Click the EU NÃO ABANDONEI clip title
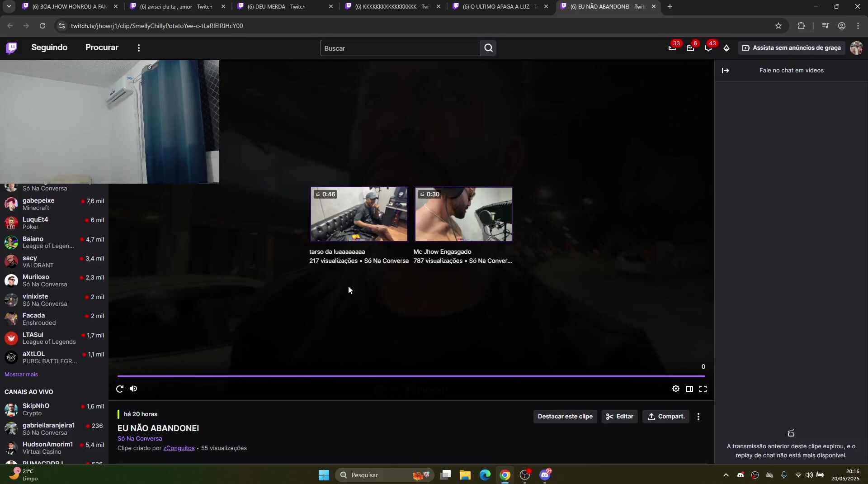Screen dimensions: 868x484 tap(158, 428)
